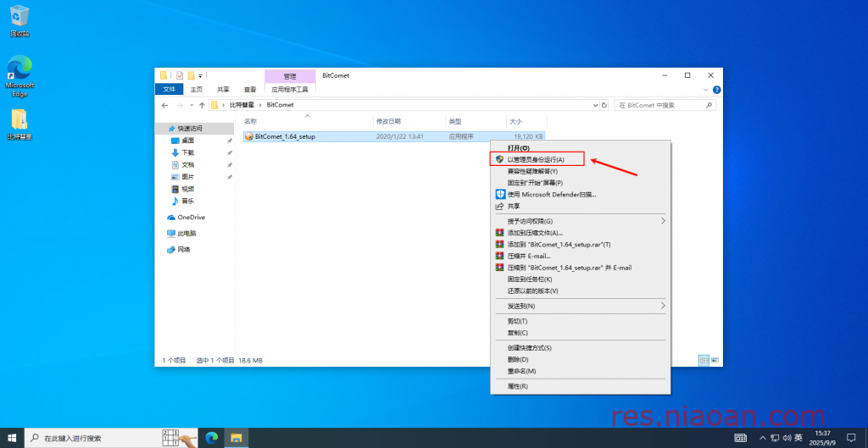
Task: Choose 剪切(T) in the context menu
Action: 580,321
